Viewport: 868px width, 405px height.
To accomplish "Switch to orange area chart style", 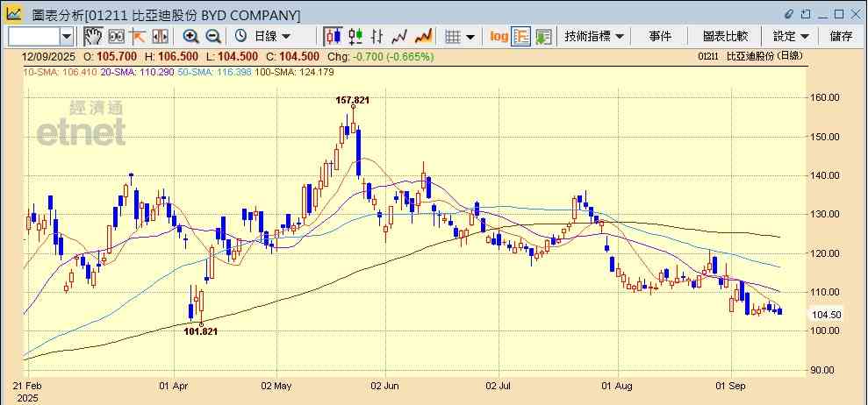I will [x=424, y=37].
